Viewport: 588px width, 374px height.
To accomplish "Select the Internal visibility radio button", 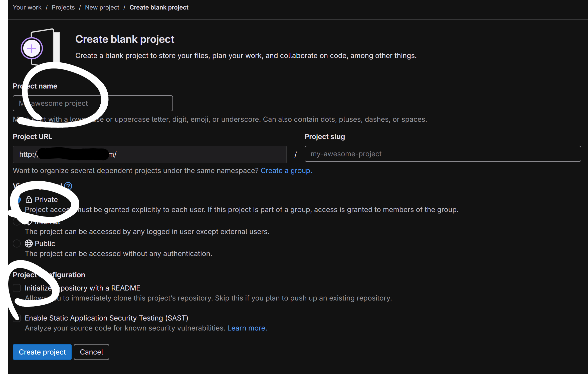I will pyautogui.click(x=17, y=222).
